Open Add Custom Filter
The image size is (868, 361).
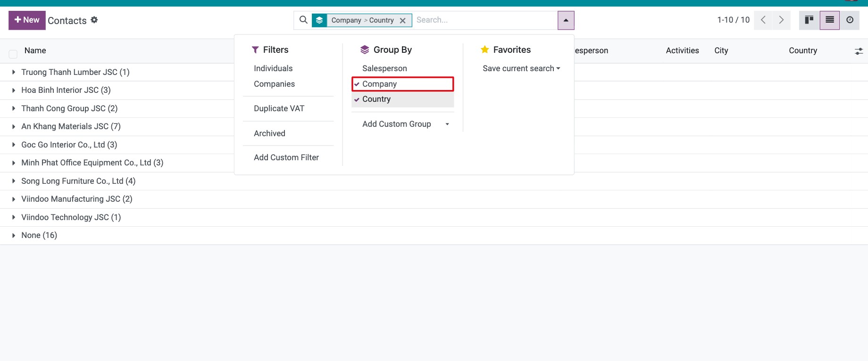[x=288, y=157]
